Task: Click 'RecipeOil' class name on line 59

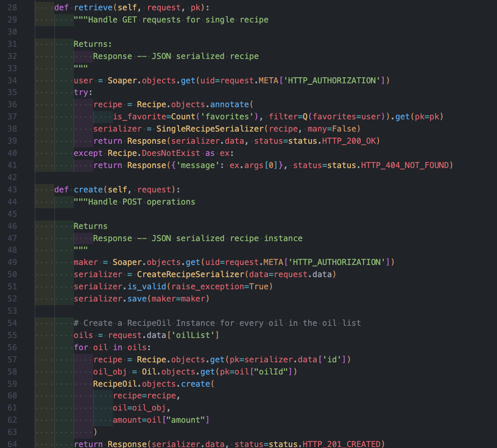Action: click(115, 384)
